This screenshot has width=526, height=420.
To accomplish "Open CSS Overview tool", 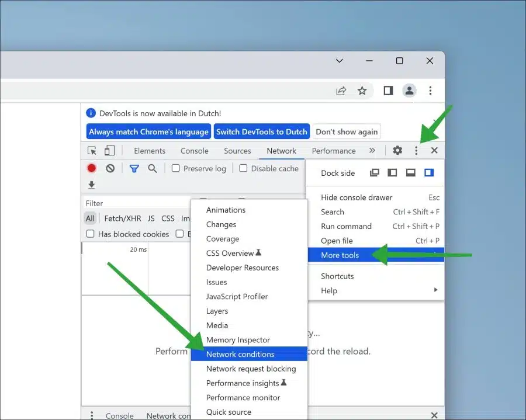I will pyautogui.click(x=249, y=253).
